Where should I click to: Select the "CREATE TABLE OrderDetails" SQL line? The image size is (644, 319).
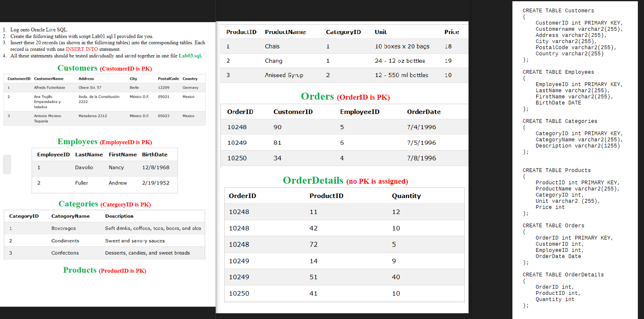tap(563, 275)
